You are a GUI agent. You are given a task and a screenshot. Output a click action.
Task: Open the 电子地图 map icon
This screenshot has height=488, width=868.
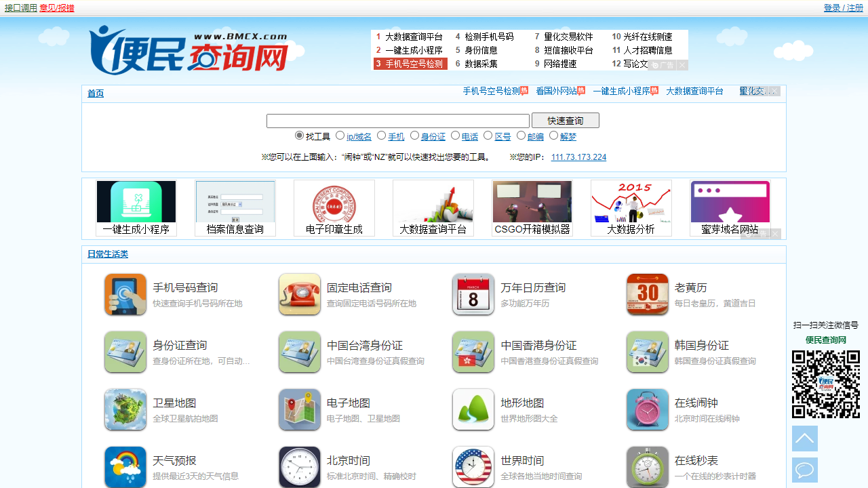300,409
